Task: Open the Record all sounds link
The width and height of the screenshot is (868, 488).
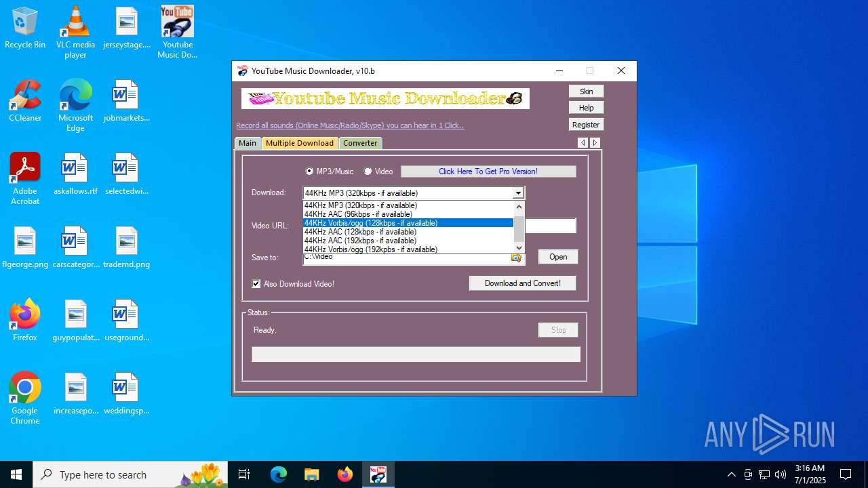Action: point(350,125)
